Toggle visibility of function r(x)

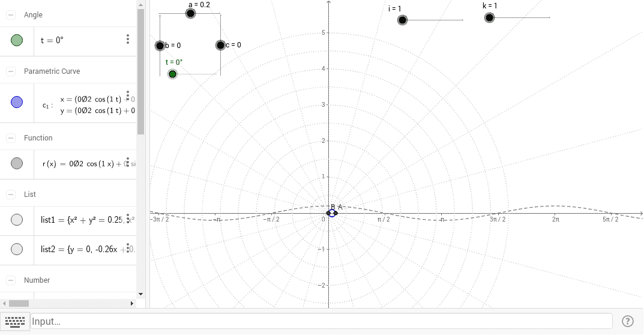[17, 163]
